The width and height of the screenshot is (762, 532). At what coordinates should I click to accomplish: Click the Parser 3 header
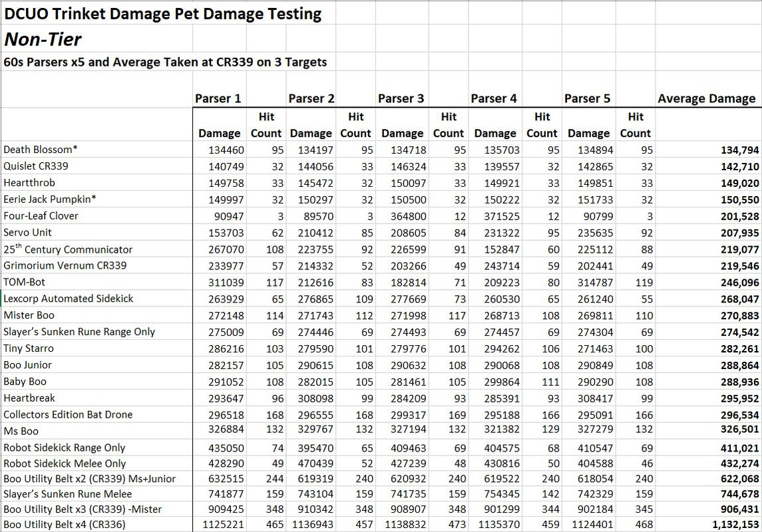(401, 98)
